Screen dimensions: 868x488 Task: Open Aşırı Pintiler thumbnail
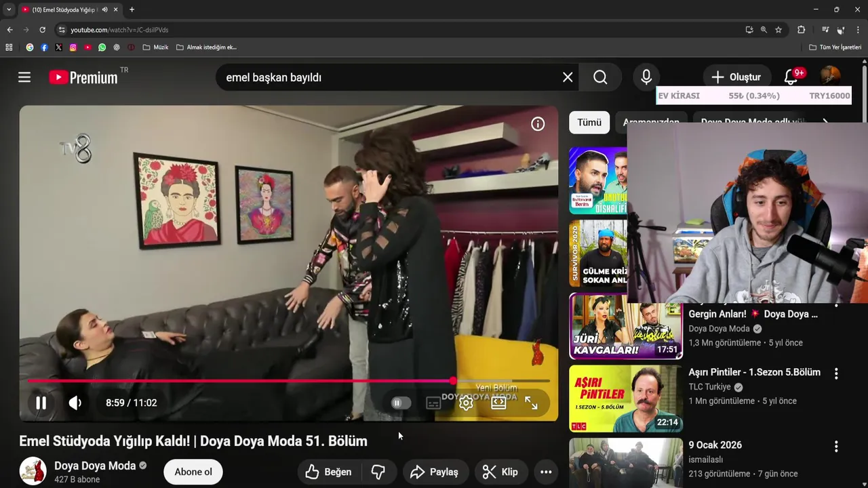coord(626,399)
